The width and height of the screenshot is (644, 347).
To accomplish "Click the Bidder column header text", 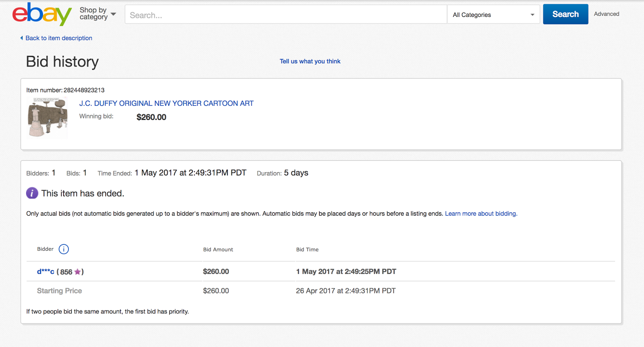I will click(x=45, y=249).
